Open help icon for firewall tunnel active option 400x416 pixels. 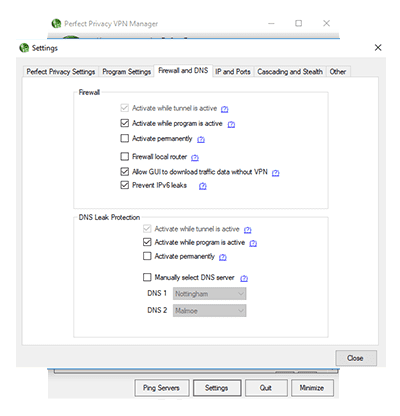pos(225,109)
